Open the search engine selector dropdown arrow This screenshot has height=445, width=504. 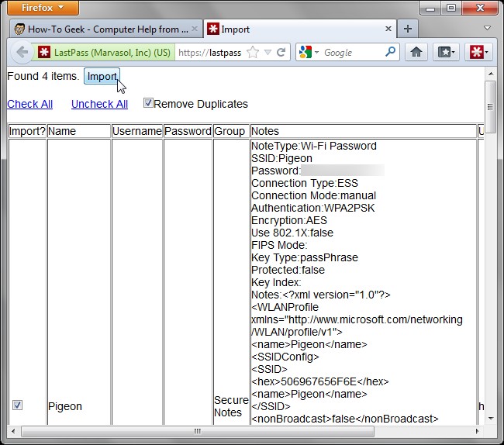(316, 52)
